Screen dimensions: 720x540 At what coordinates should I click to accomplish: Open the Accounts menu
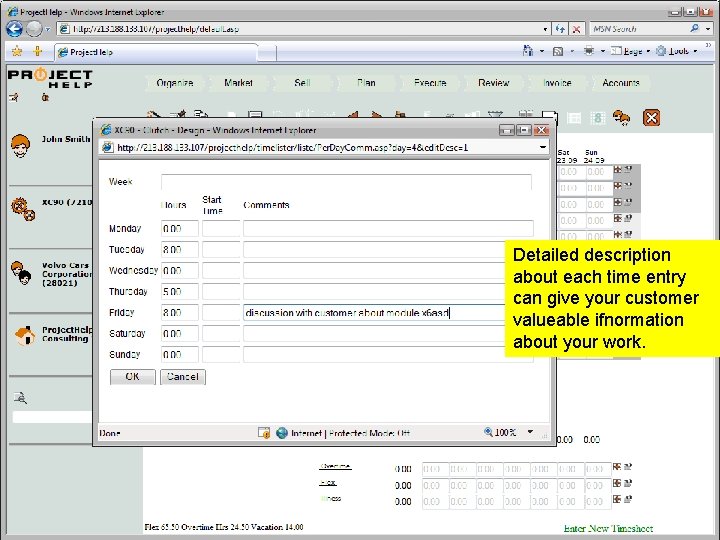(621, 83)
